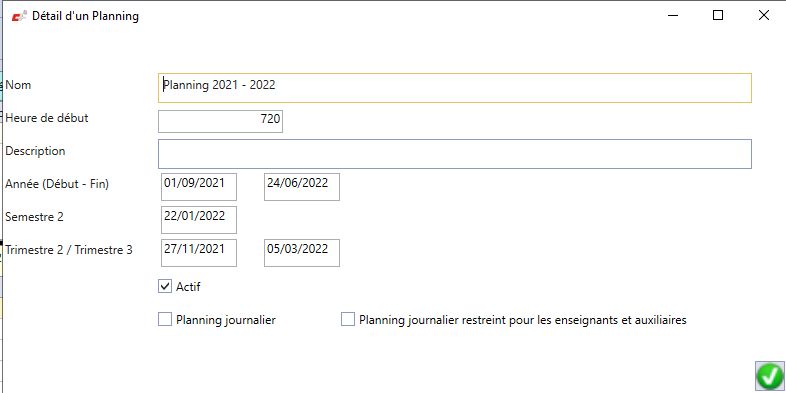Maximize the Détail d'un Planning window
The height and width of the screenshot is (393, 786).
point(718,16)
